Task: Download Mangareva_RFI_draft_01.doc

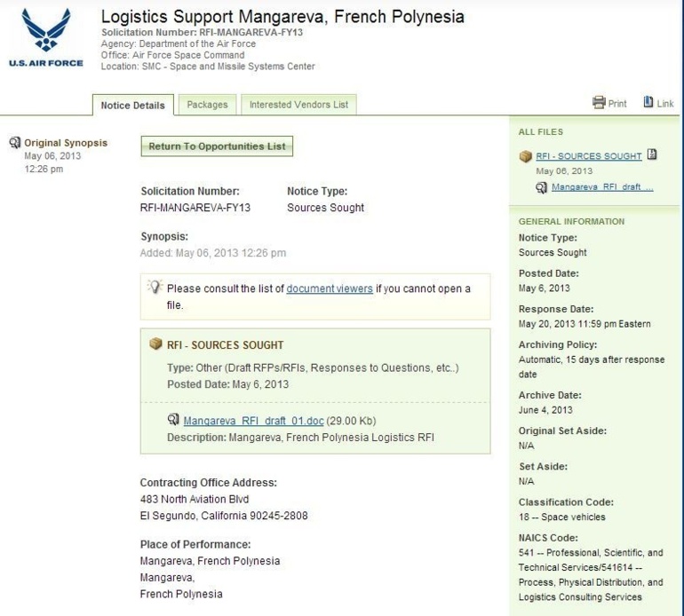Action: [253, 421]
